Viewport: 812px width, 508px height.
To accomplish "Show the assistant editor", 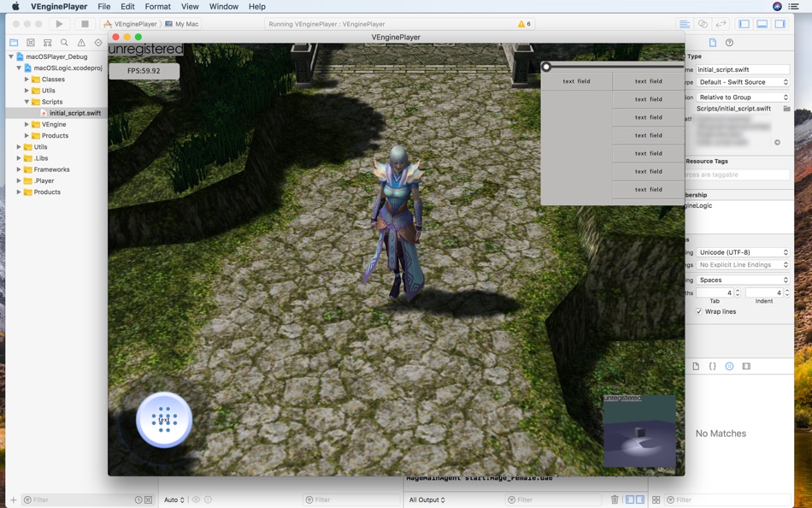I will pyautogui.click(x=703, y=24).
